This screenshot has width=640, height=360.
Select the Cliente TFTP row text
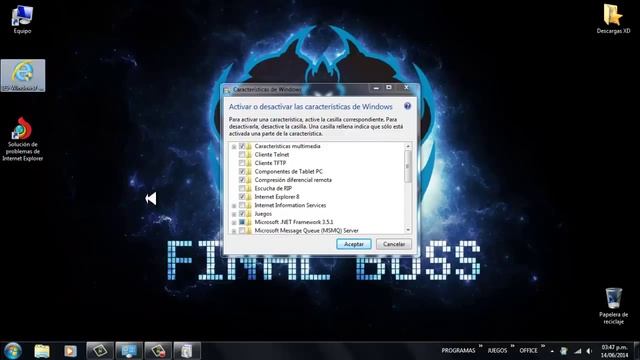[270, 163]
